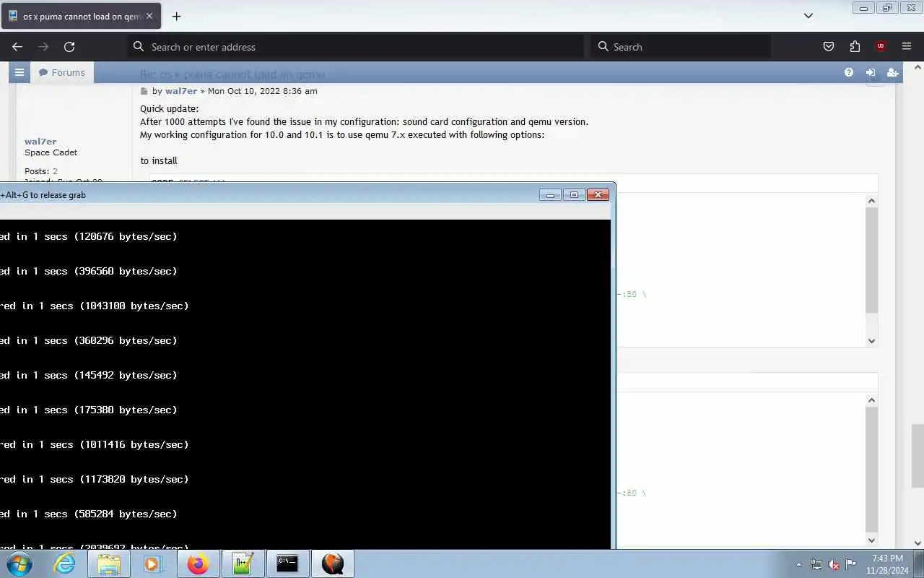Image resolution: width=924 pixels, height=578 pixels.
Task: Click the 'Quick update:' line
Action: point(169,109)
